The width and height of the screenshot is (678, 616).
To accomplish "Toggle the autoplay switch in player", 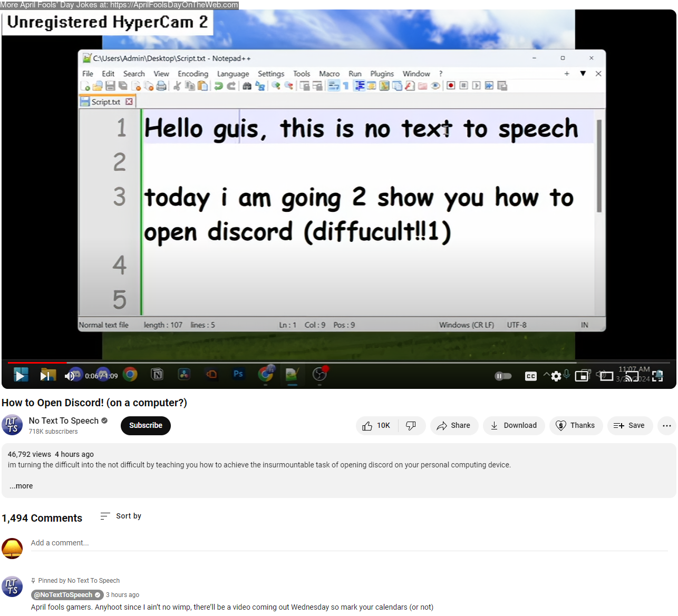I will point(503,376).
